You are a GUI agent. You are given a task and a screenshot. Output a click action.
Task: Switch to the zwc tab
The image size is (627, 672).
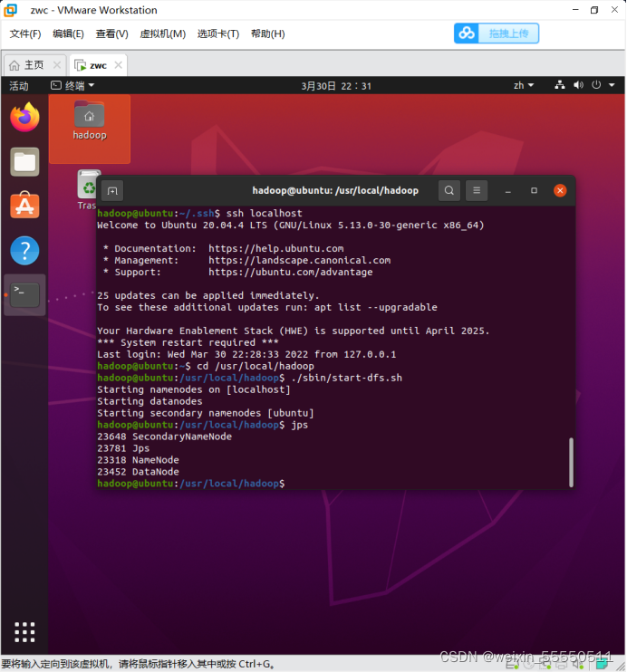point(98,65)
